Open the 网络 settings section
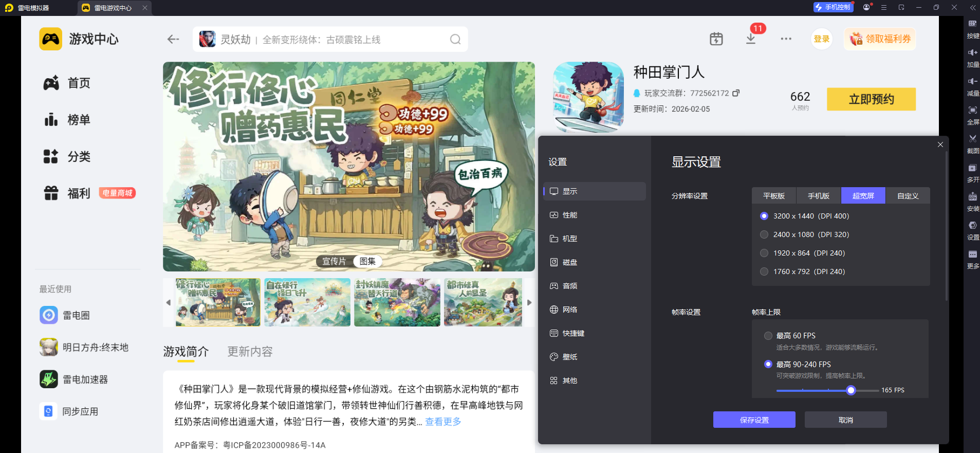 click(x=595, y=310)
